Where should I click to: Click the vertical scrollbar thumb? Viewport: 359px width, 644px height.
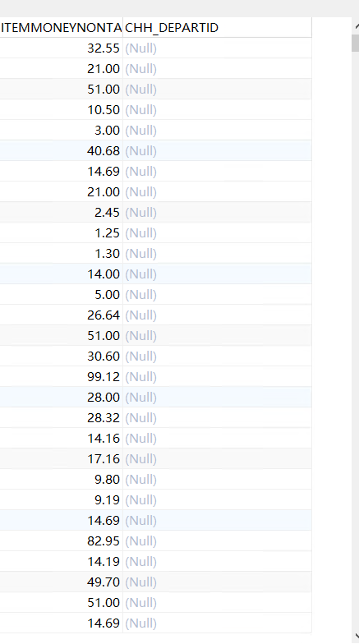tap(356, 43)
